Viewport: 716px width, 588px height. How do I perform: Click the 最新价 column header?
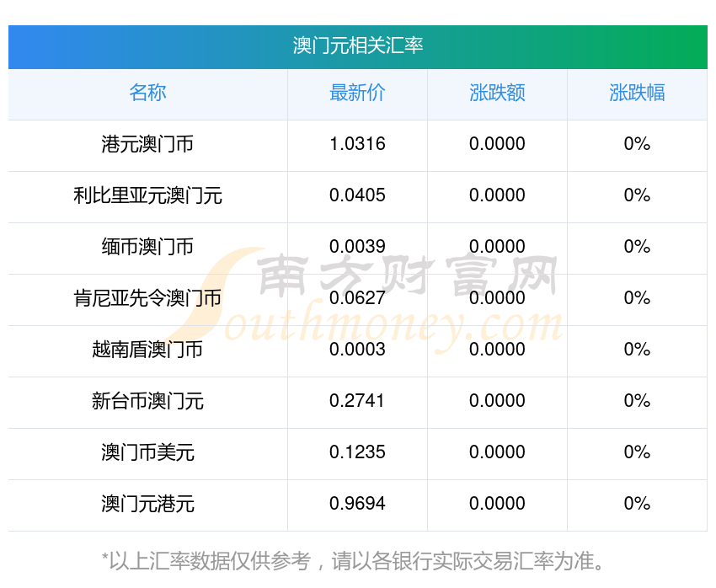[357, 93]
